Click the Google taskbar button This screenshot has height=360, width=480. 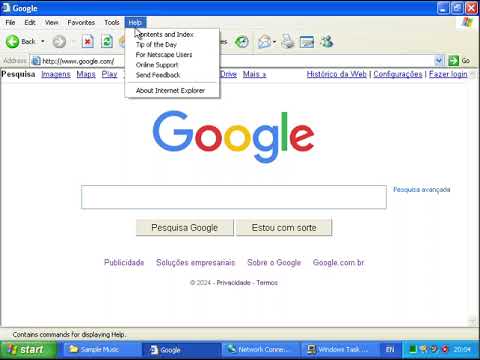click(x=181, y=350)
